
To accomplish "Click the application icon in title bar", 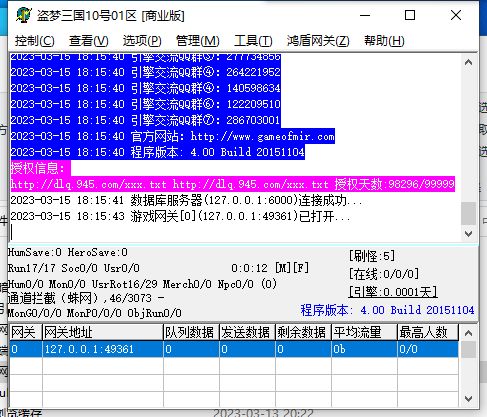I will [24, 15].
